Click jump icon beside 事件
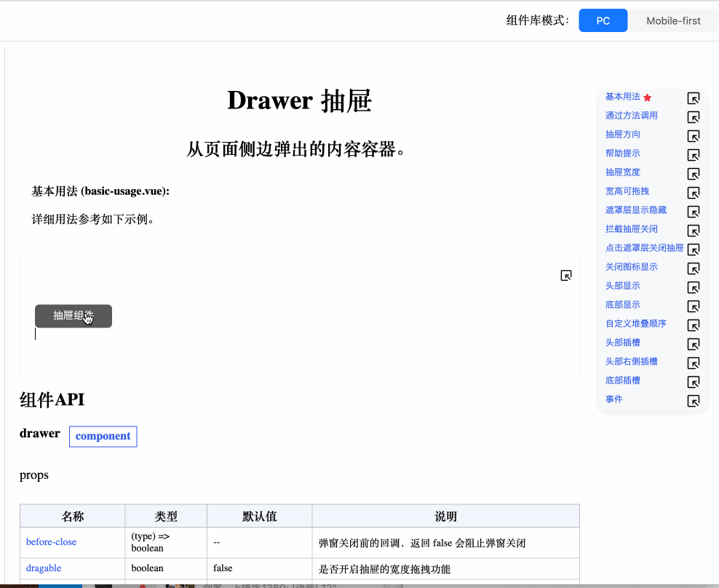 click(x=694, y=401)
